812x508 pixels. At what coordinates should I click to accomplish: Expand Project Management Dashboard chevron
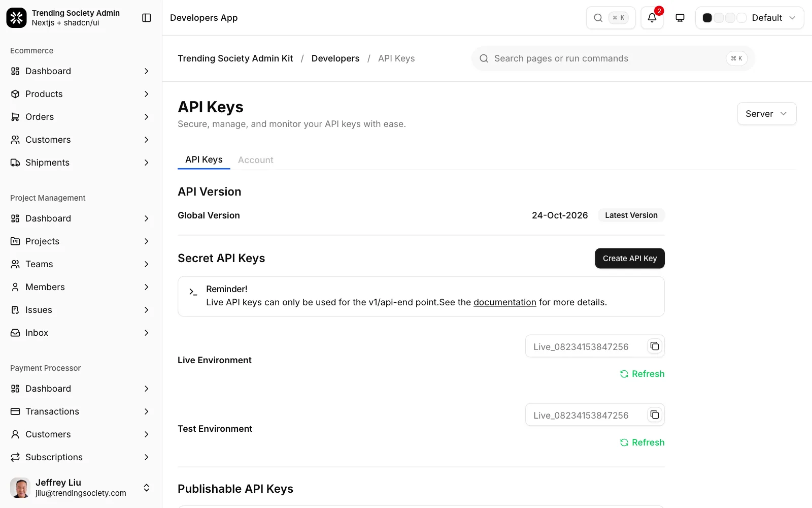pyautogui.click(x=146, y=218)
